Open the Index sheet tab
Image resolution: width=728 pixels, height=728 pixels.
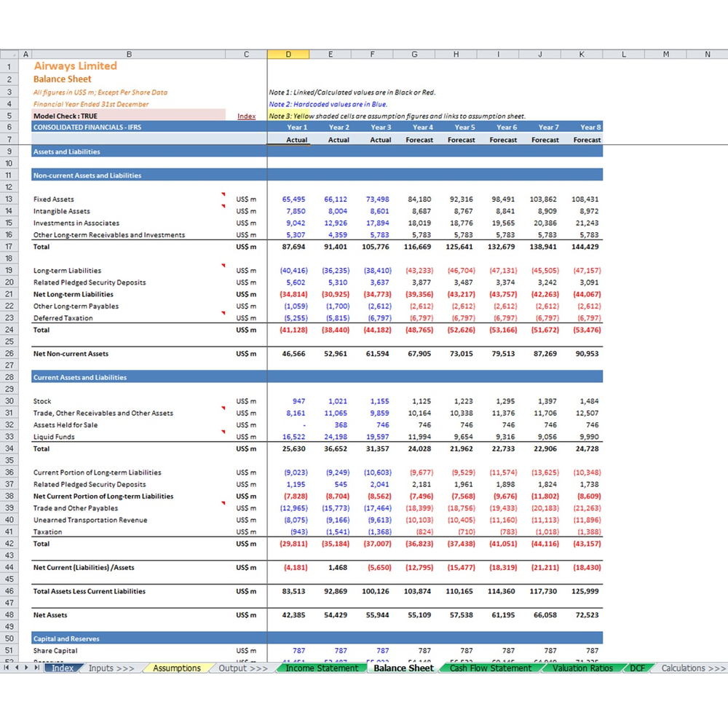[63, 668]
